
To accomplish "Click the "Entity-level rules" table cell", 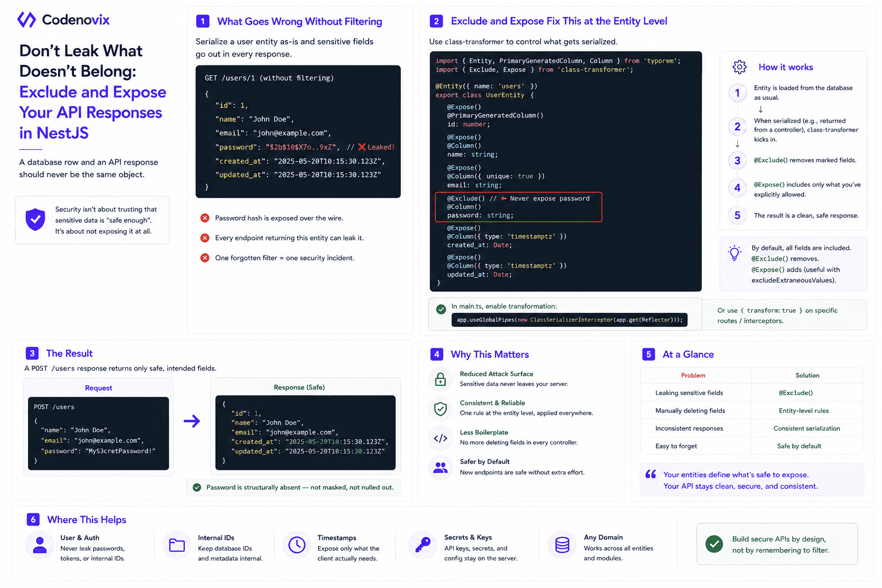I will 804,411.
